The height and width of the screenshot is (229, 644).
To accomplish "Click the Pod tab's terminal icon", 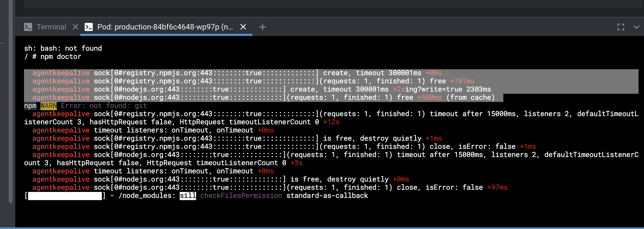I will point(89,27).
